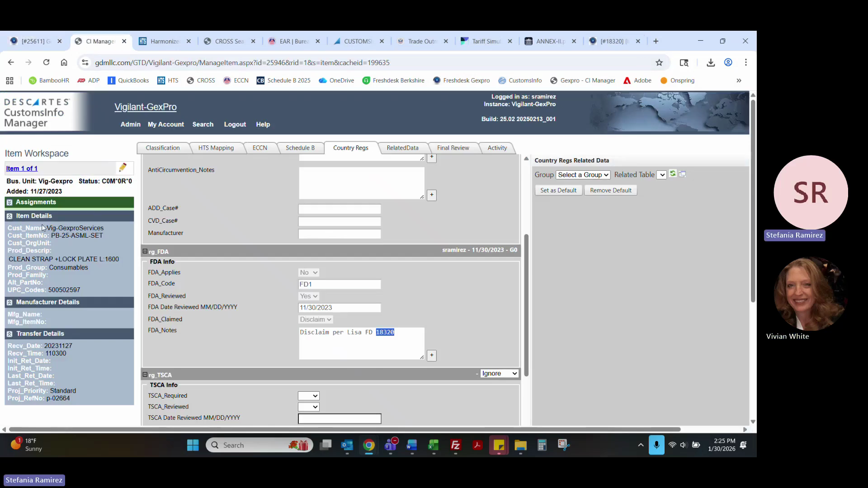The image size is (868, 488).
Task: Open Chrome downloads icon in toolbar
Action: point(711,63)
